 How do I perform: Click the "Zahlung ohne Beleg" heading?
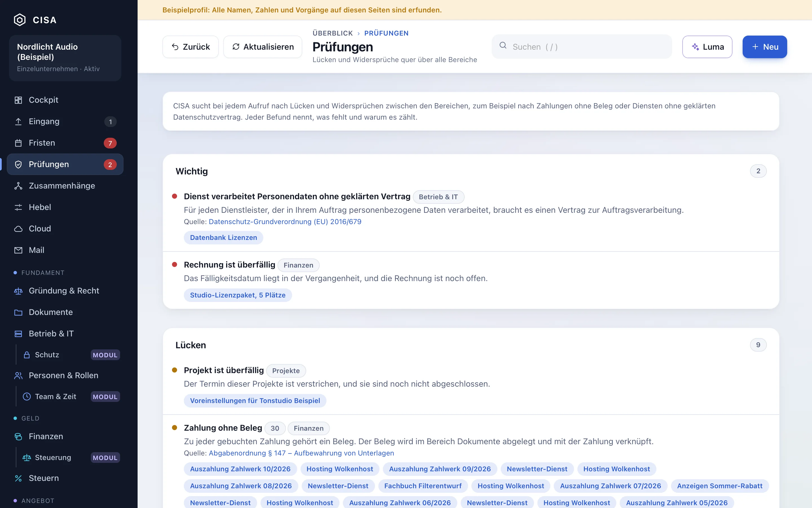(x=223, y=428)
